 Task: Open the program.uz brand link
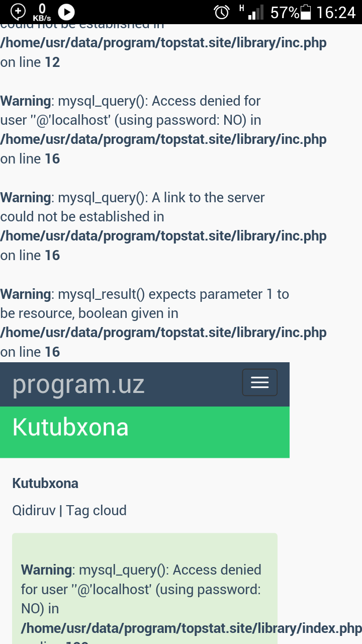(78, 384)
